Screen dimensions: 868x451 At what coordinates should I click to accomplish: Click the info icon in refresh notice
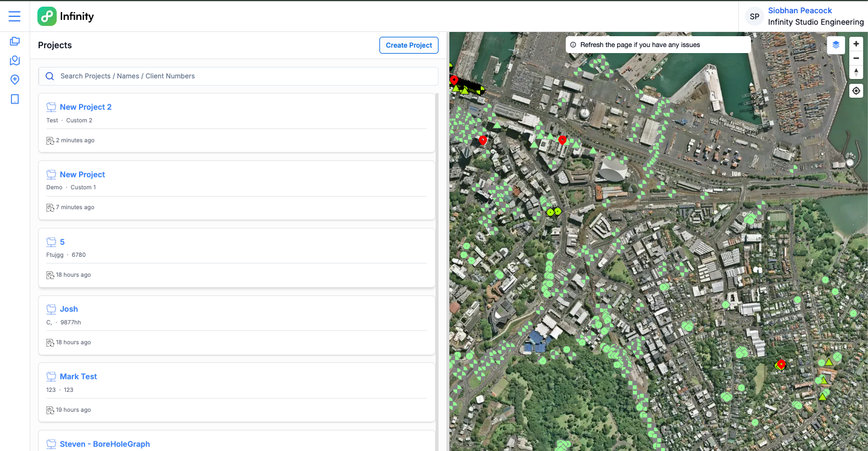(x=573, y=45)
